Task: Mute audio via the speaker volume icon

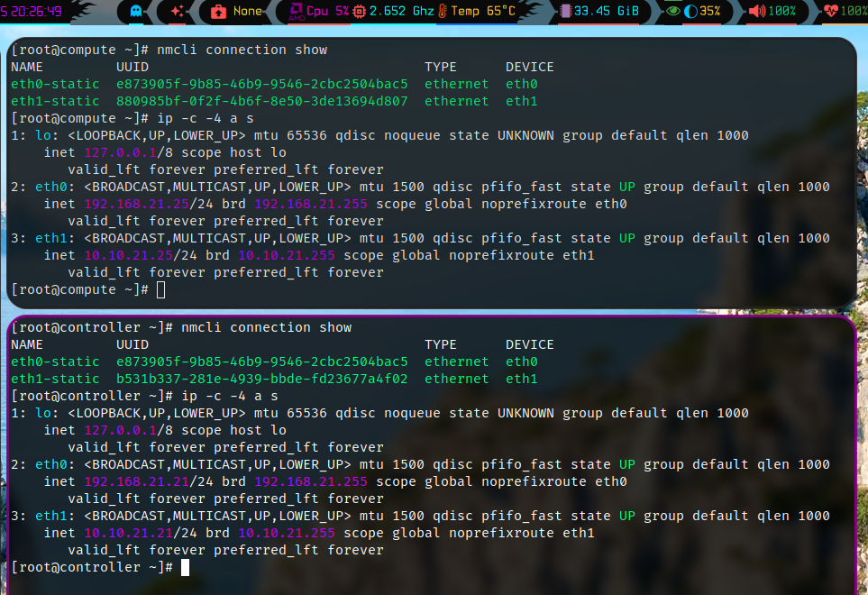Action: tap(756, 12)
